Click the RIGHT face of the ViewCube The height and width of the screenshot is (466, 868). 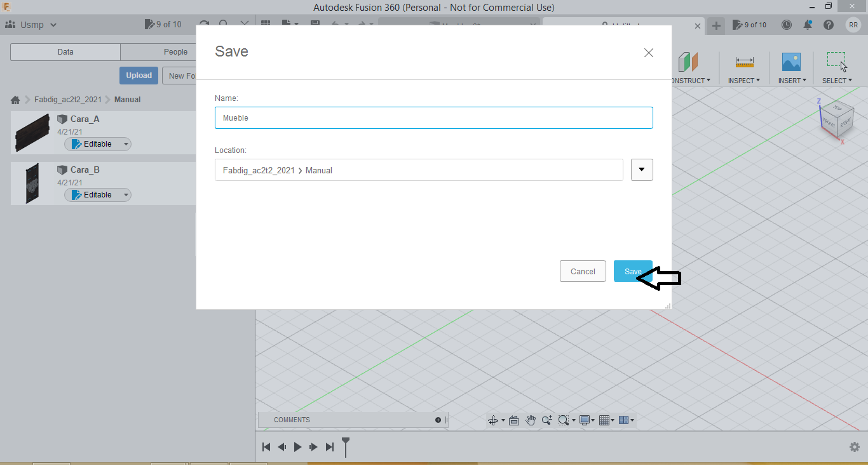coord(845,124)
